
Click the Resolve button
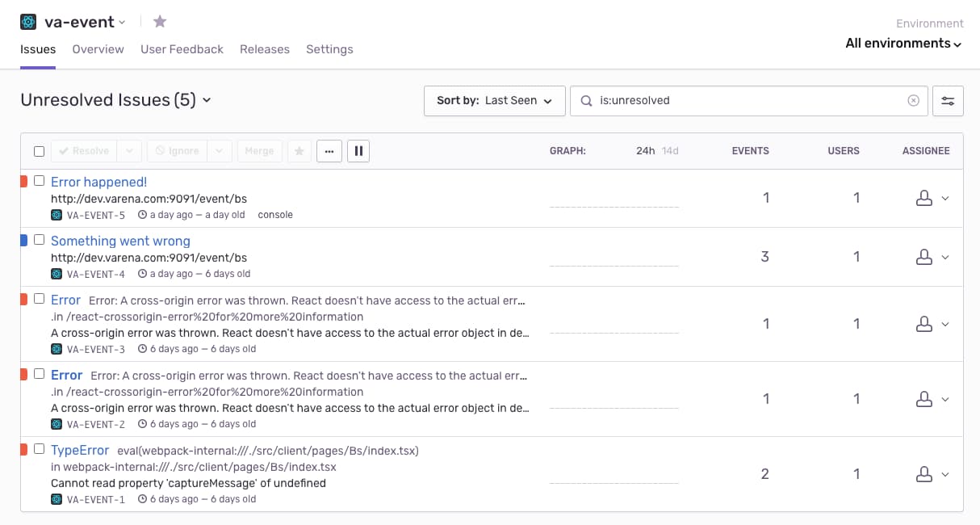tap(84, 151)
